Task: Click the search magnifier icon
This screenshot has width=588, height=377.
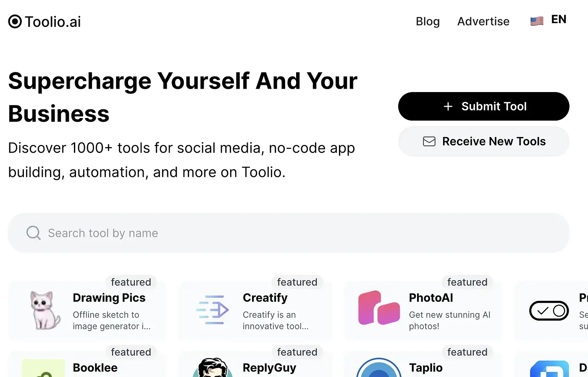Action: coord(34,233)
